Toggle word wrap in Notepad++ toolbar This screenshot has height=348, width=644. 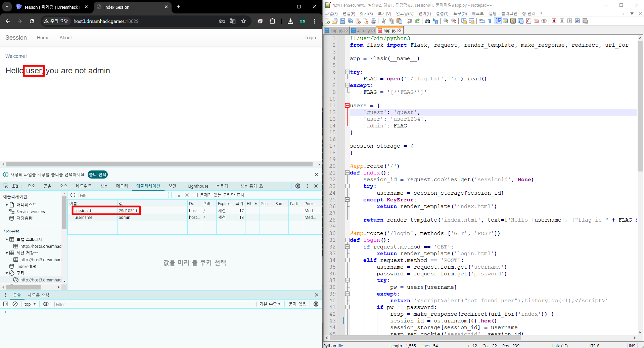482,21
